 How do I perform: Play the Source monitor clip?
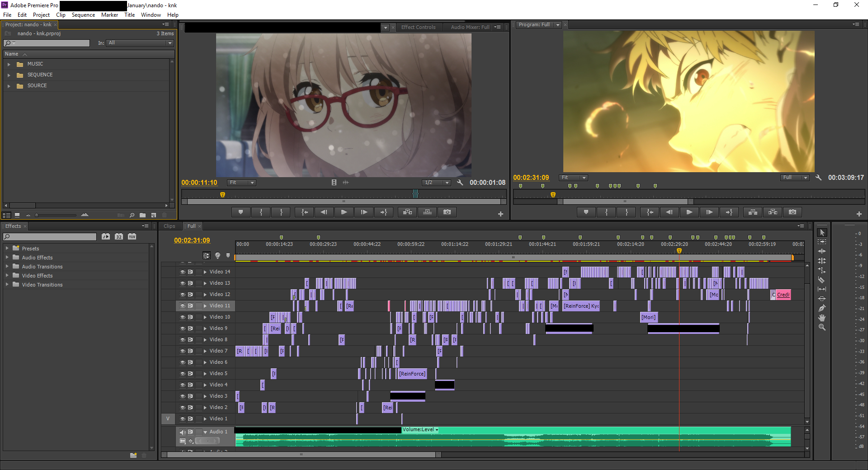pyautogui.click(x=344, y=212)
